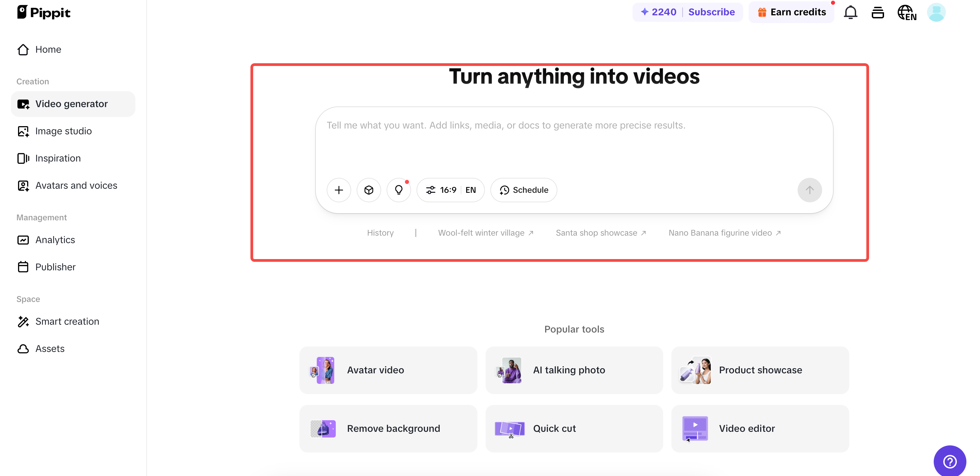This screenshot has width=980, height=476.
Task: Add media using the plus icon in prompt bar
Action: point(339,190)
